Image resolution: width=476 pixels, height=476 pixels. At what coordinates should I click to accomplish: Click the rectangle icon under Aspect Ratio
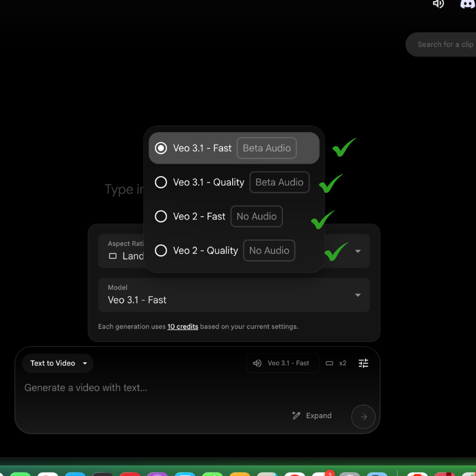point(112,256)
